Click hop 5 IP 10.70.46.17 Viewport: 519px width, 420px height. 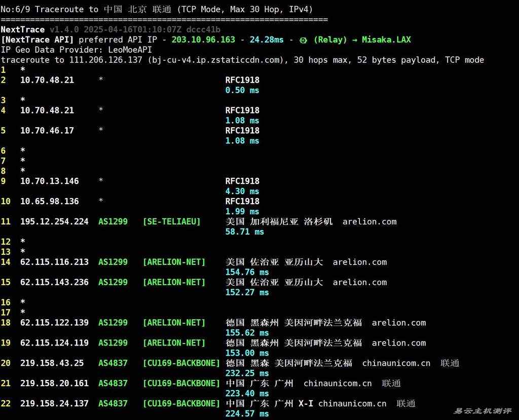click(x=47, y=130)
